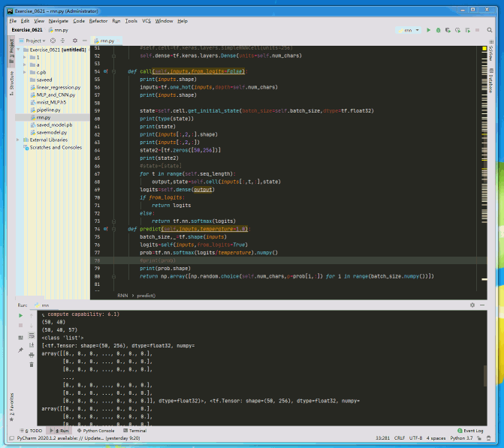Pin the Run tab with pin icon

click(x=20, y=350)
